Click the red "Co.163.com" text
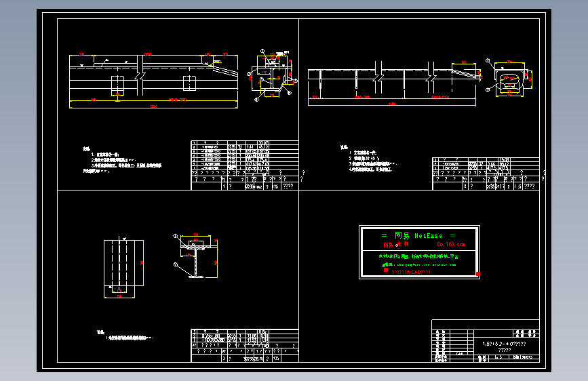This screenshot has width=588, height=381. pos(451,244)
